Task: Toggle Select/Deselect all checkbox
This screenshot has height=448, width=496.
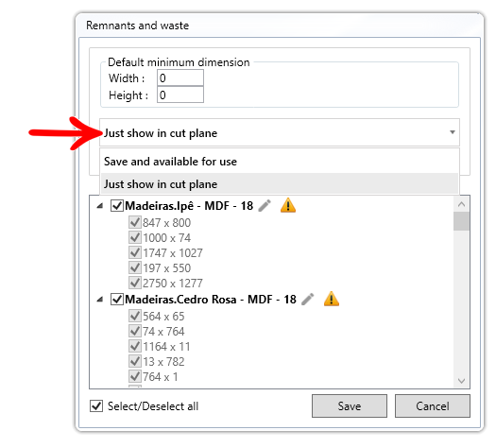Action: [x=96, y=405]
